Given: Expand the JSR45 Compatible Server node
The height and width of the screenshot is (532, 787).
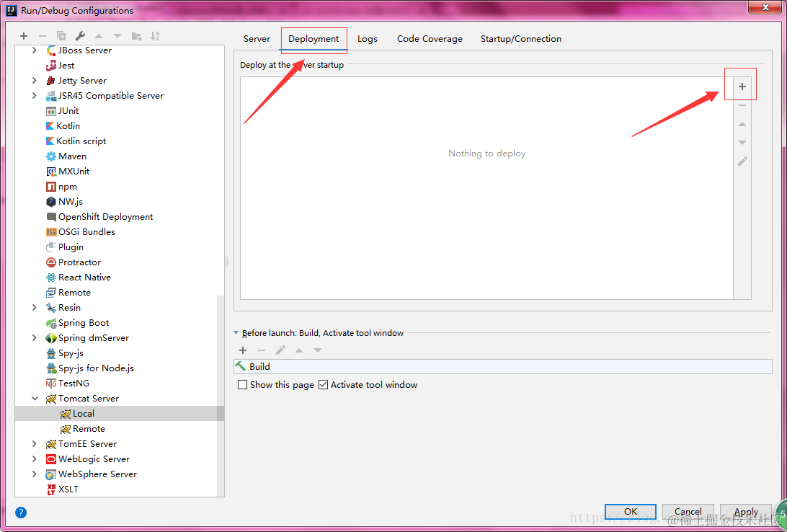Looking at the screenshot, I should click(34, 95).
